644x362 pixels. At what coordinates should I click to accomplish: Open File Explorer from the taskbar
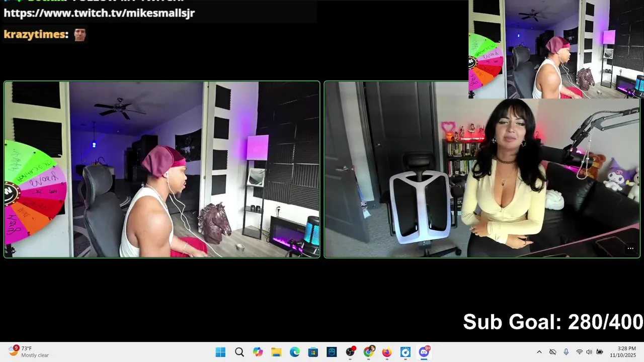point(276,352)
